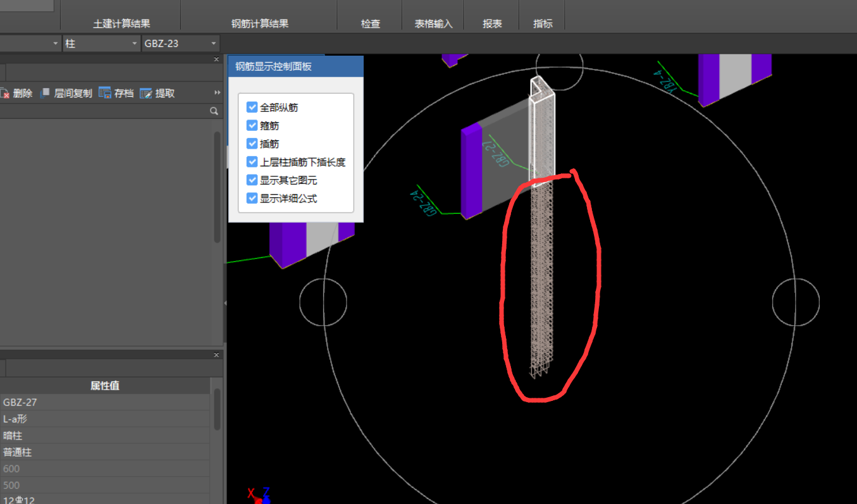Image resolution: width=857 pixels, height=504 pixels.
Task: Click the 提取 extract button
Action: (157, 93)
